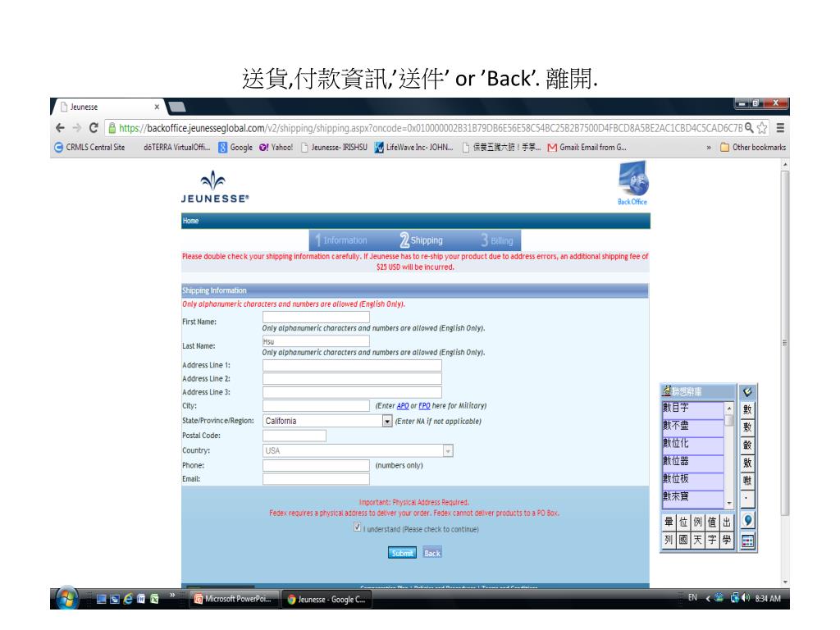Open the Gmail bookmark

(587, 148)
